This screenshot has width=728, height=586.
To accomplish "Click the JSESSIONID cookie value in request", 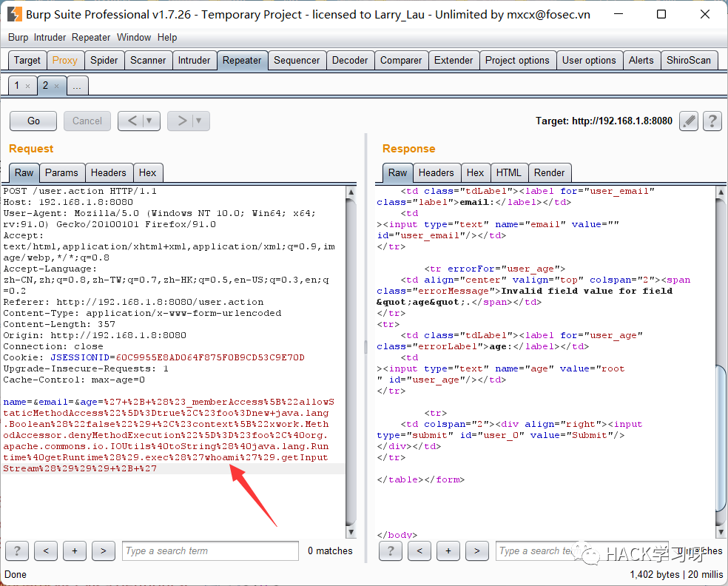I will (210, 357).
